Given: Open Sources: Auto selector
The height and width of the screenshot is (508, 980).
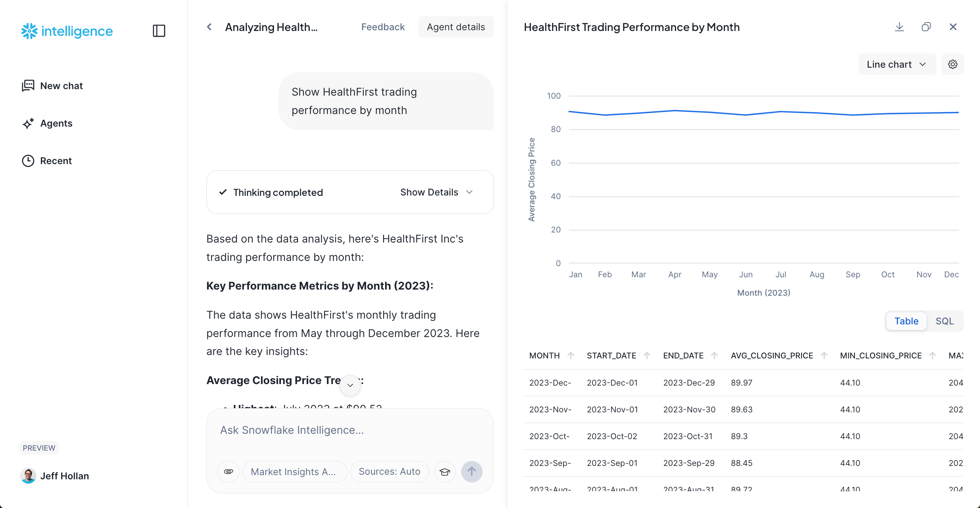Looking at the screenshot, I should click(x=389, y=471).
